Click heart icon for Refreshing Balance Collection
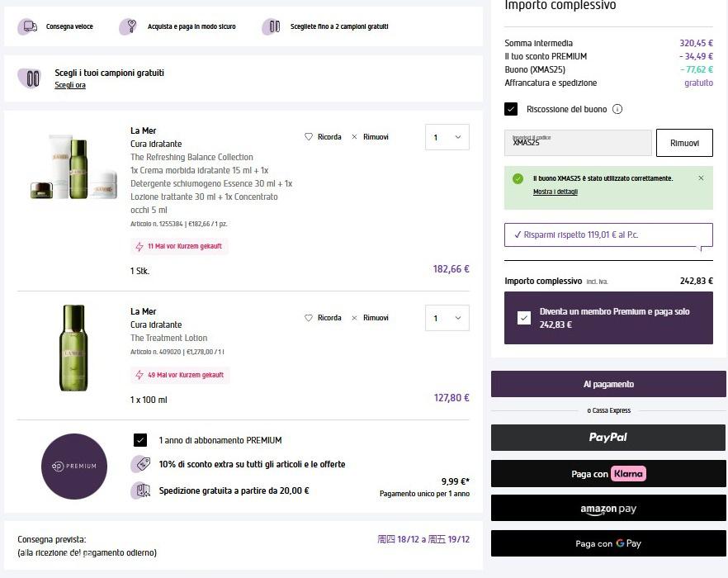728x578 pixels. [x=309, y=137]
